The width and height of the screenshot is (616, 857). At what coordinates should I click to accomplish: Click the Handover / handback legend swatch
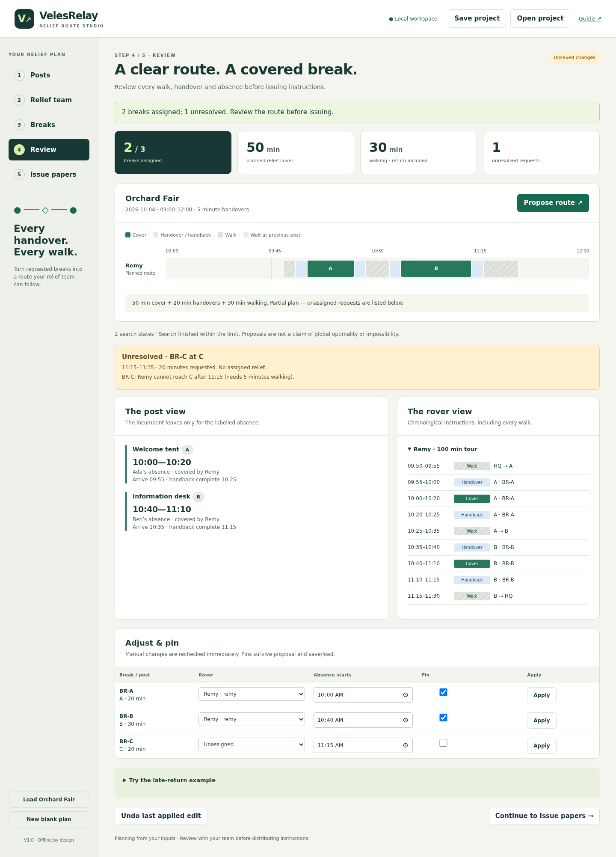tap(156, 235)
